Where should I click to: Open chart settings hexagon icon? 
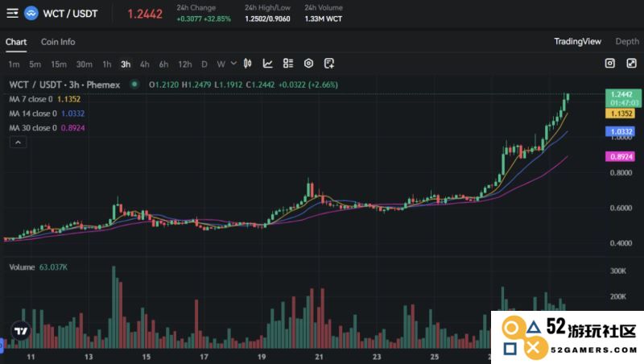308,64
